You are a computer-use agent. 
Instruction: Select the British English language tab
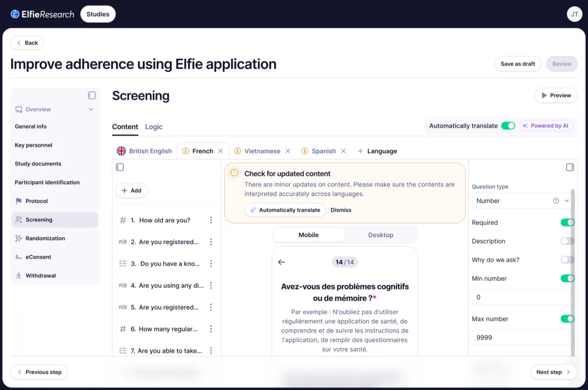point(144,151)
